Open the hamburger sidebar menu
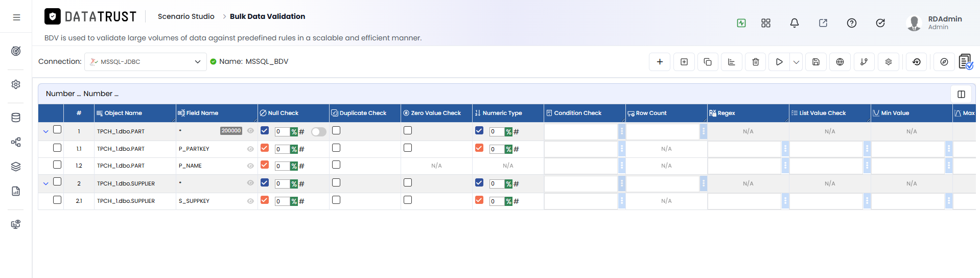The height and width of the screenshot is (278, 980). click(x=16, y=17)
